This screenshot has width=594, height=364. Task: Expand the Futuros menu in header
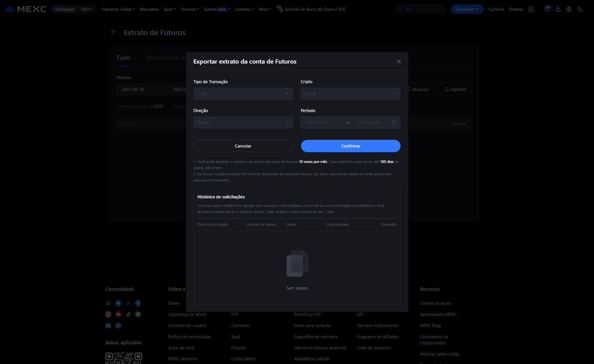(190, 9)
